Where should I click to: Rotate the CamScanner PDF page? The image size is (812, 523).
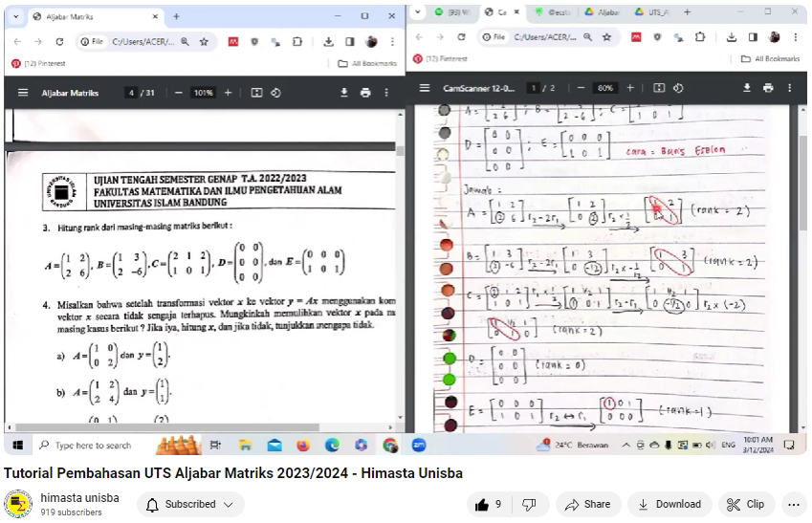678,88
